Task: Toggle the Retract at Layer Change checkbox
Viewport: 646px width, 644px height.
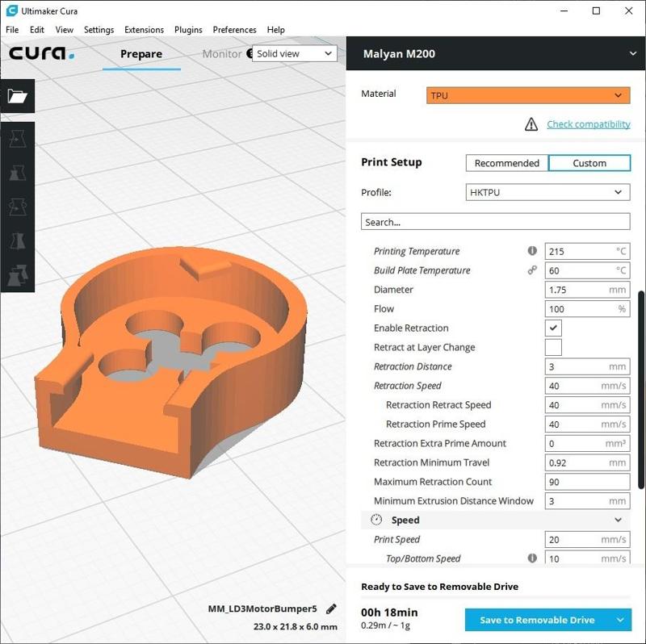Action: (553, 347)
